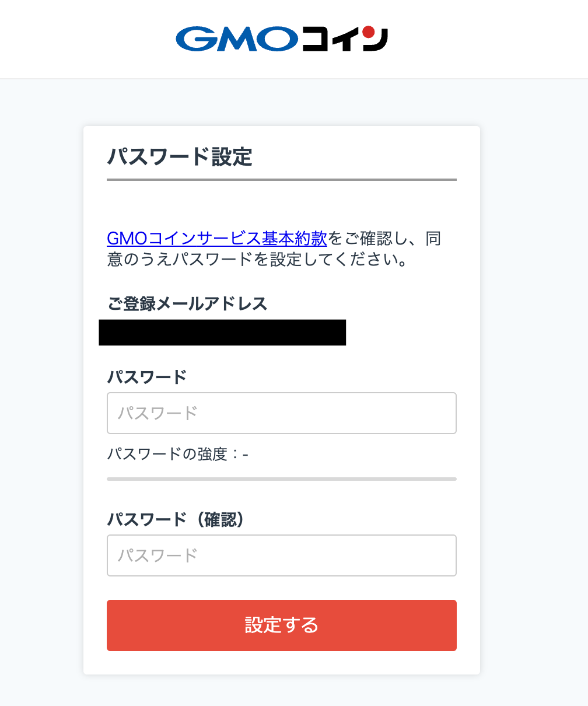
Task: Focus the パスワード input field
Action: [x=282, y=413]
